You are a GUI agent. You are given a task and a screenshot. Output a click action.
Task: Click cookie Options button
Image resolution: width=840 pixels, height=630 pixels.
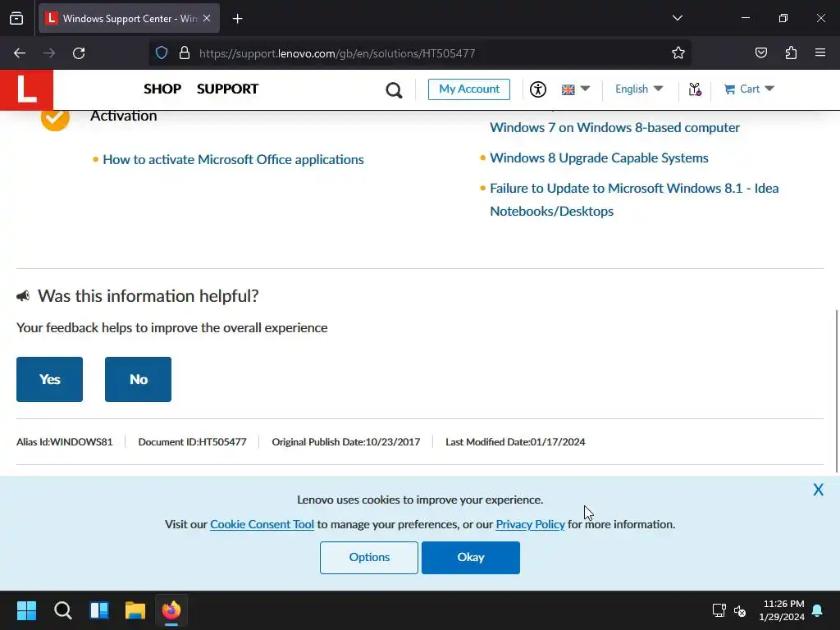point(369,558)
